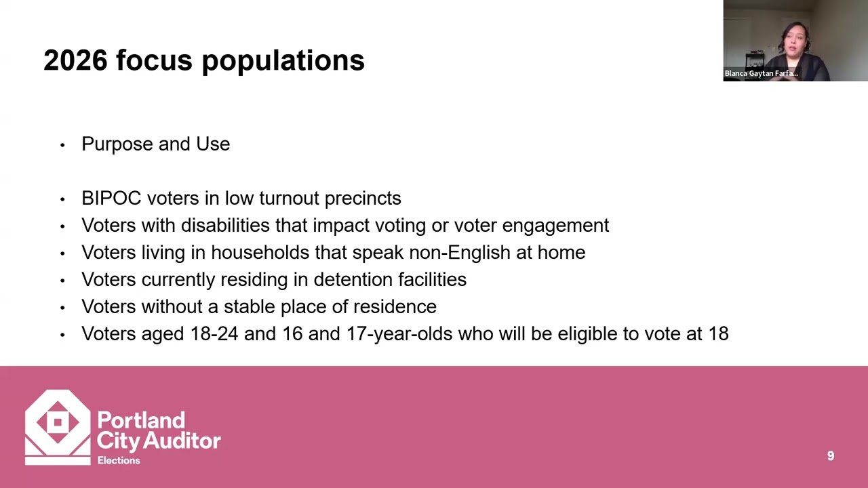Click the Portland City Auditor diamond logo
This screenshot has height=488, width=868.
[x=58, y=427]
